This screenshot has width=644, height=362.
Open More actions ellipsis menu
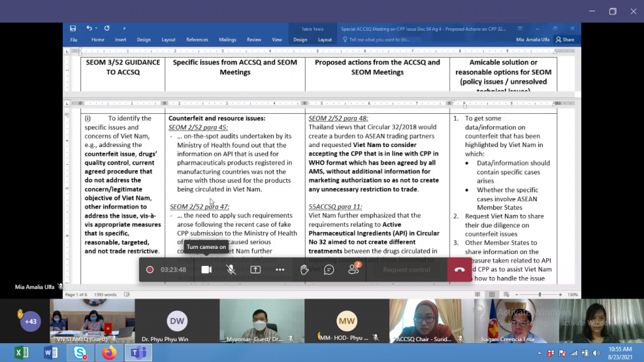pos(280,270)
